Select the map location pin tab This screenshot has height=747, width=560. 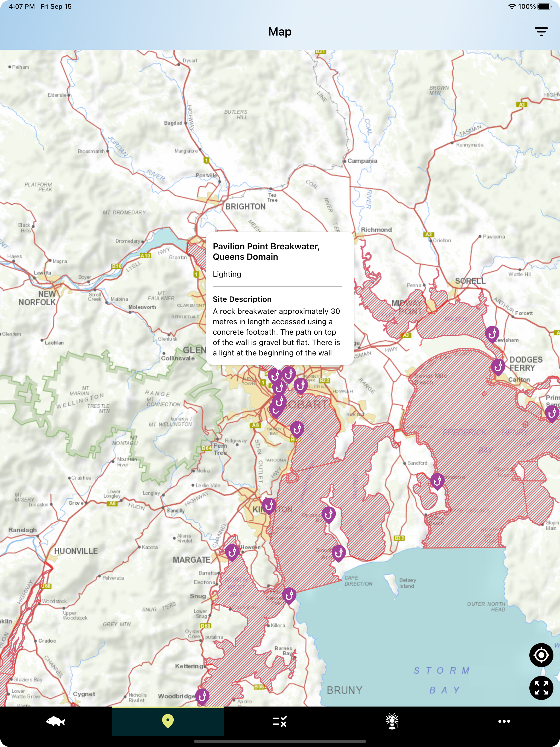(x=168, y=721)
